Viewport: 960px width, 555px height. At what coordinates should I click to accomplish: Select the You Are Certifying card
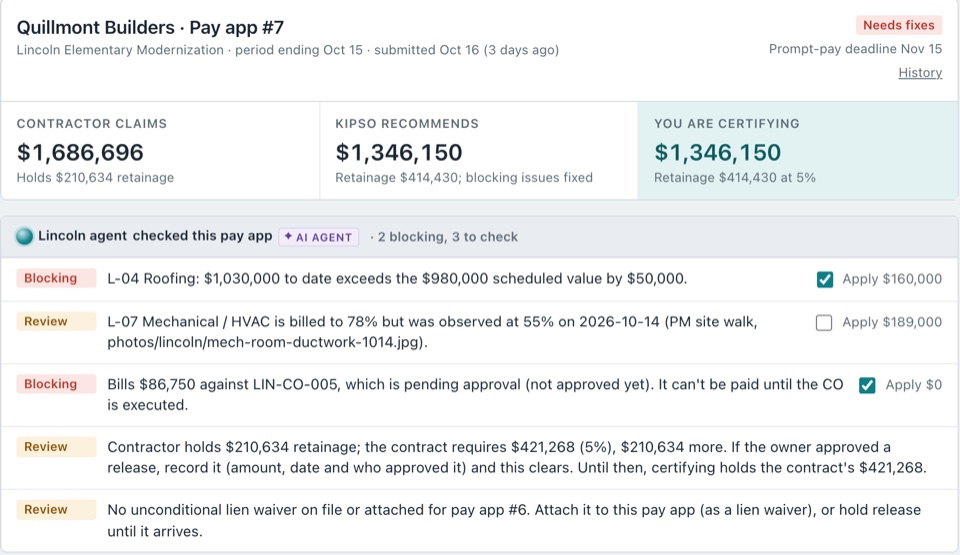(x=797, y=151)
